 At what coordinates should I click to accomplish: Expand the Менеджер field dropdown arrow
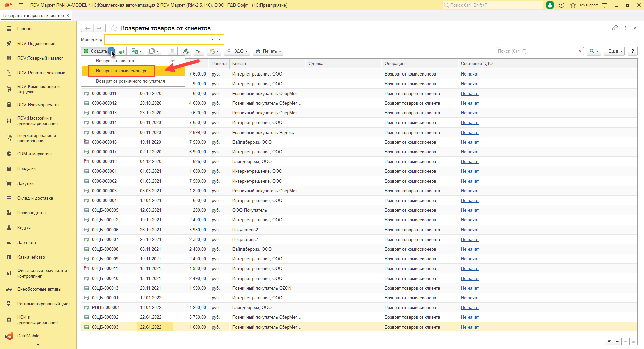coord(212,40)
